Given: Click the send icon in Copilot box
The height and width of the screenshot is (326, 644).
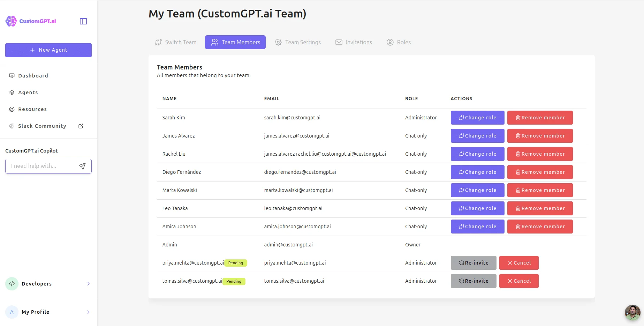Looking at the screenshot, I should (x=82, y=166).
